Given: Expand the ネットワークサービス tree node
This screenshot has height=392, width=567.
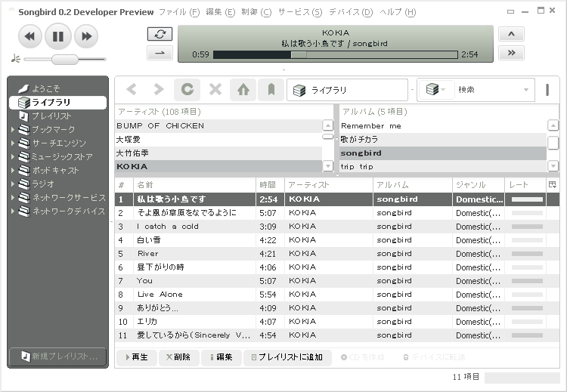Looking at the screenshot, I should click(13, 198).
